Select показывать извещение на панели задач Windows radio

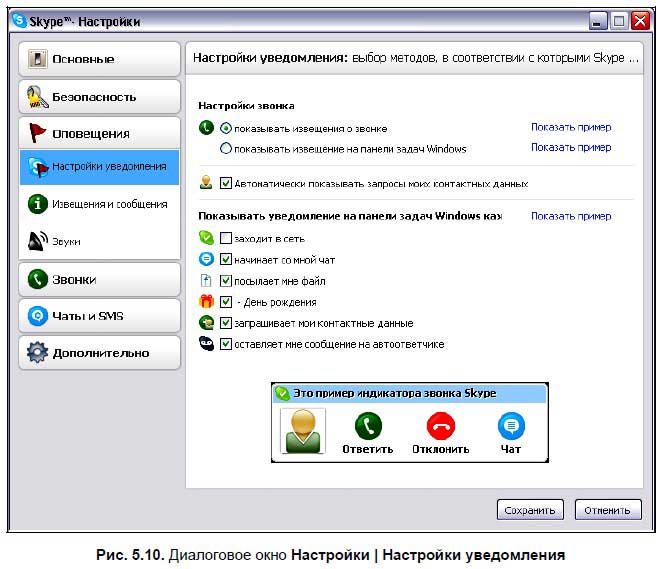pyautogui.click(x=226, y=148)
